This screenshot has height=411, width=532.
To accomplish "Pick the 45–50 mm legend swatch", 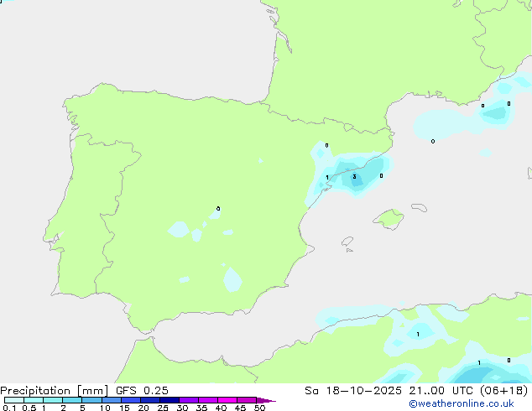I will 247,400.
